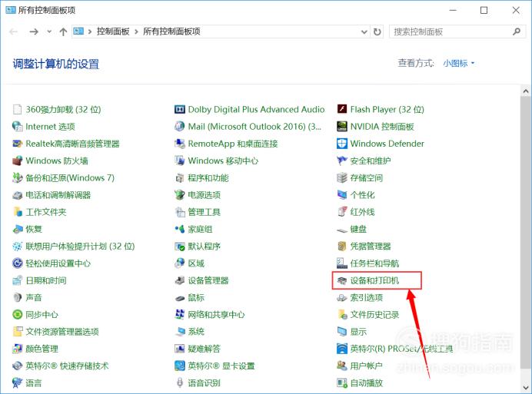
Task: Open the 文件历史记录 icon
Action: point(342,315)
